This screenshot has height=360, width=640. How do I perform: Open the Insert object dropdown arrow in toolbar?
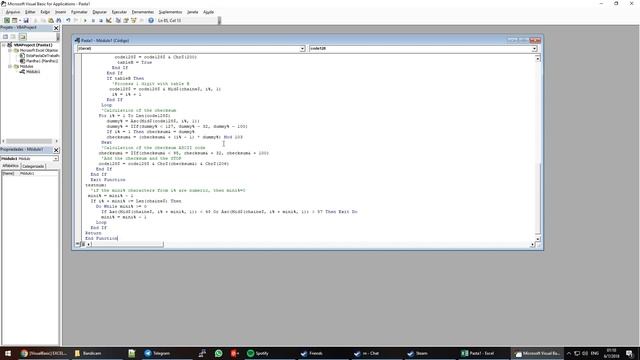[x=20, y=20]
